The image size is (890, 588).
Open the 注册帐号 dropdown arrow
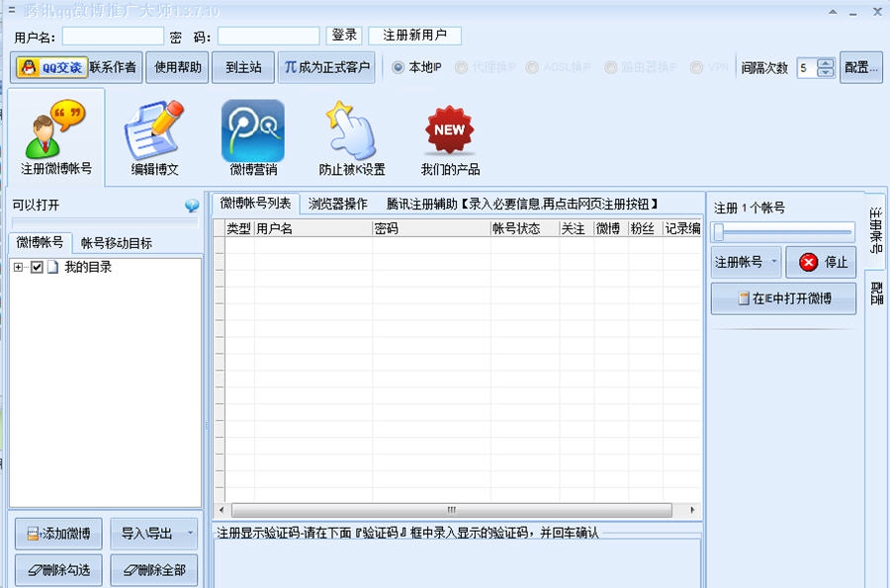(x=773, y=262)
